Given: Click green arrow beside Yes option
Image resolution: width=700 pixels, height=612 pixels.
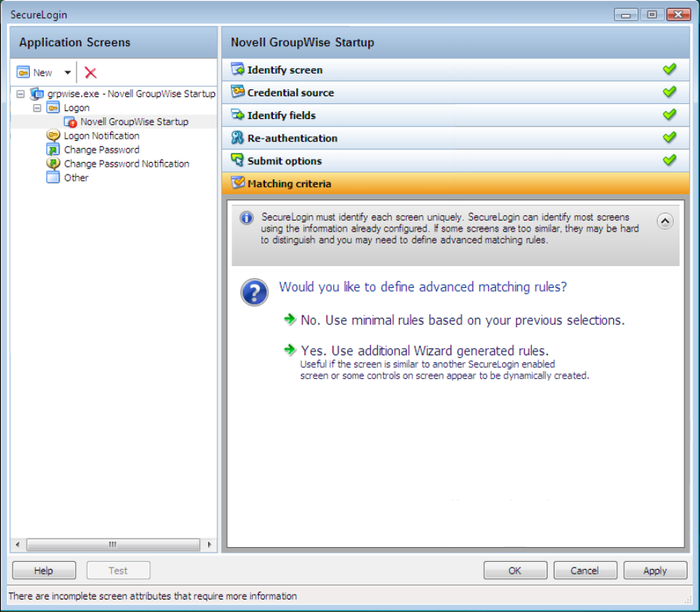Looking at the screenshot, I should point(289,349).
